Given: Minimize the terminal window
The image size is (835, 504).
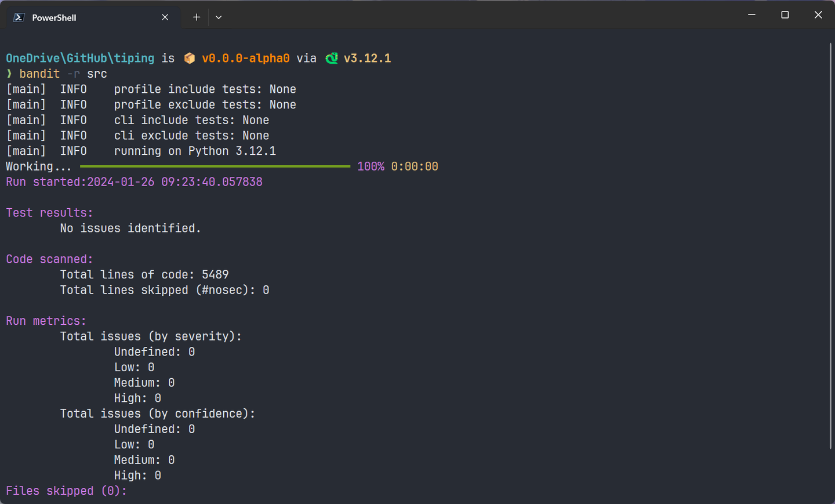Looking at the screenshot, I should click(x=752, y=14).
